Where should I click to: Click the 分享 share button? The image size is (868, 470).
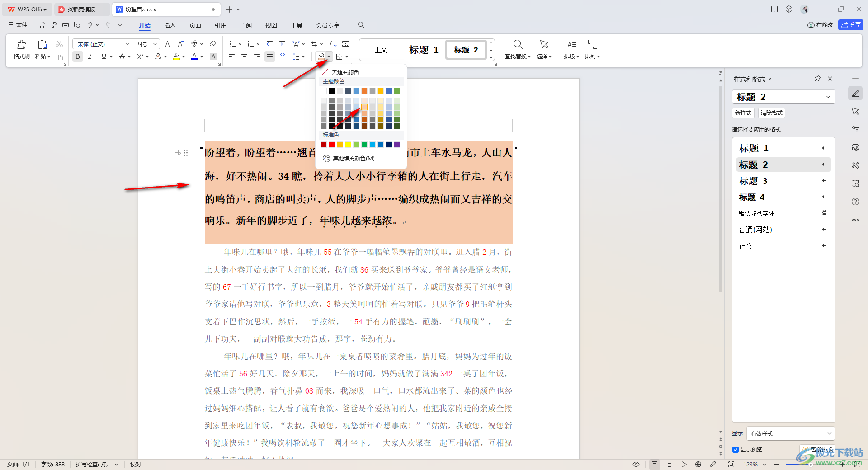coord(850,25)
